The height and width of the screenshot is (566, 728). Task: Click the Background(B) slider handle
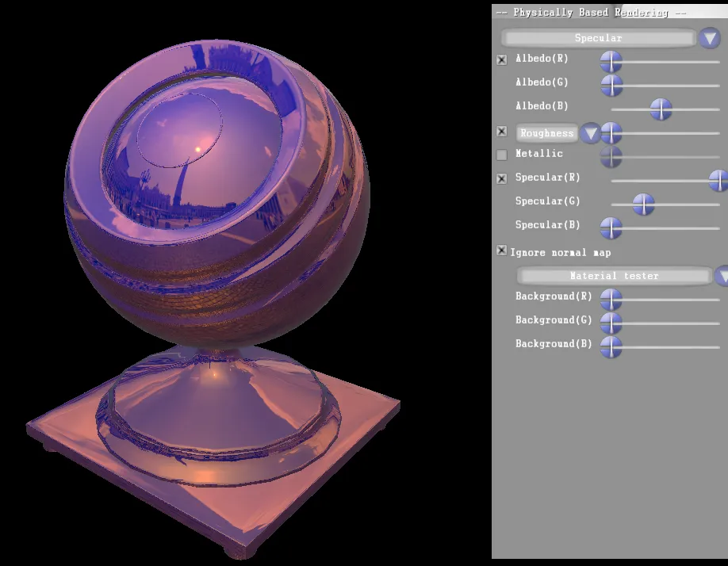point(611,347)
